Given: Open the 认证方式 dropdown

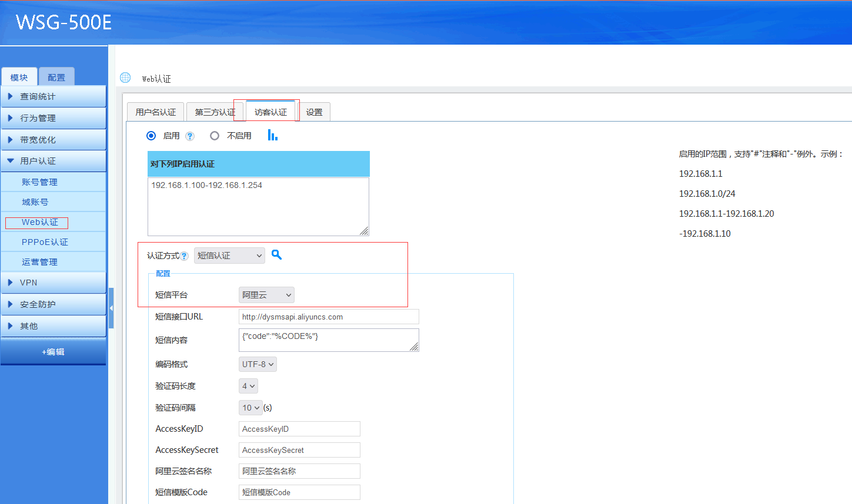Looking at the screenshot, I should click(x=229, y=256).
